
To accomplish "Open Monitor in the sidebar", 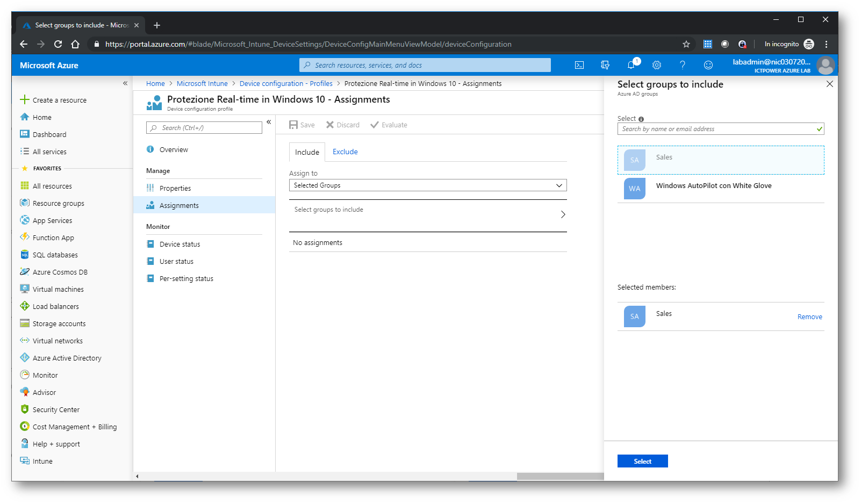I will pyautogui.click(x=39, y=375).
